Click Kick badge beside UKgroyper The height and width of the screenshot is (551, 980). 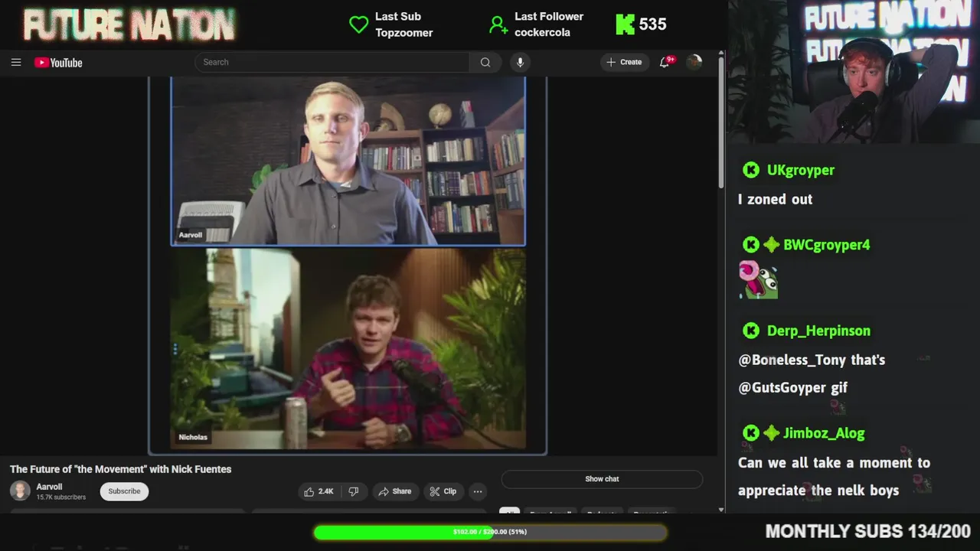coord(751,170)
